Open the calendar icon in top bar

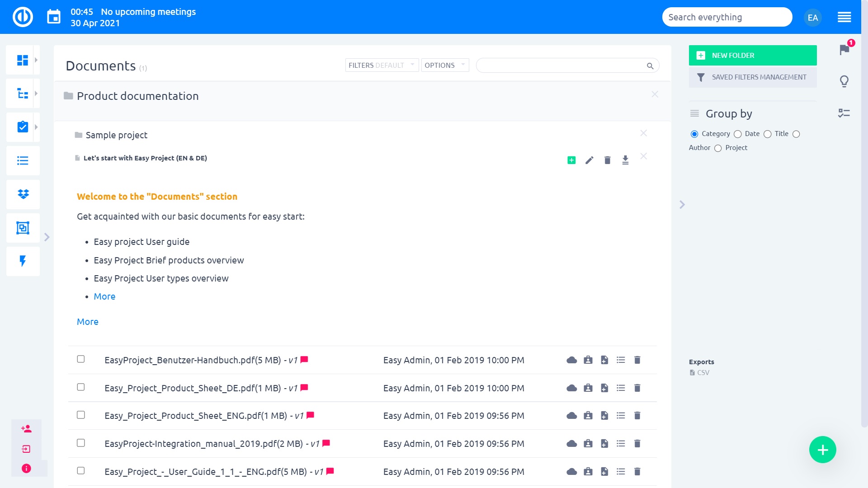pyautogui.click(x=54, y=17)
